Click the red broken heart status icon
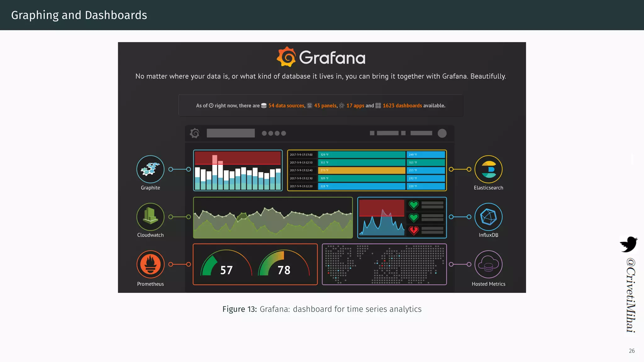644x362 pixels. tap(414, 230)
